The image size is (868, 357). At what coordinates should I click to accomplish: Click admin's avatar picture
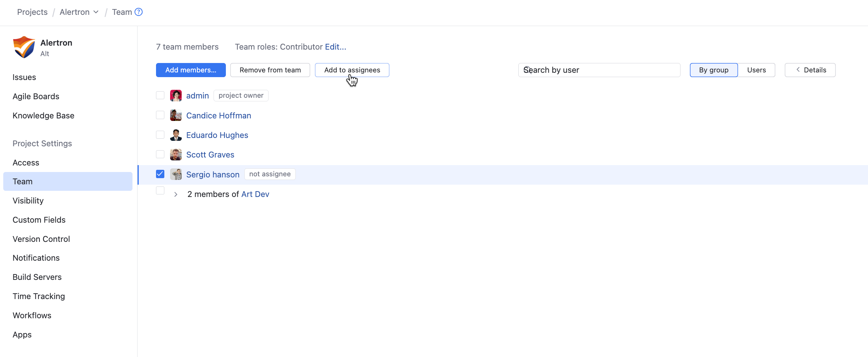(176, 96)
